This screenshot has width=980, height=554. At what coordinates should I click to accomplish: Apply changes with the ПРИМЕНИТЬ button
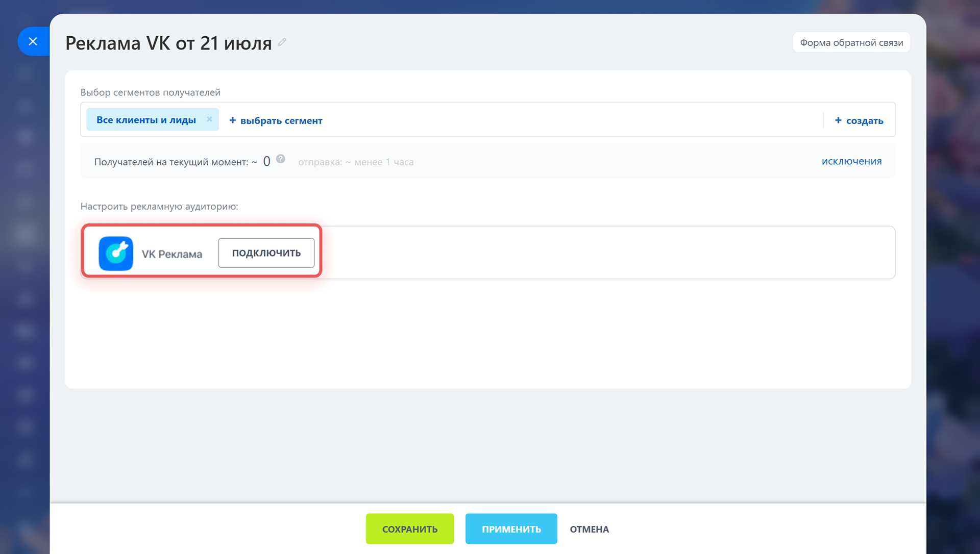point(511,529)
